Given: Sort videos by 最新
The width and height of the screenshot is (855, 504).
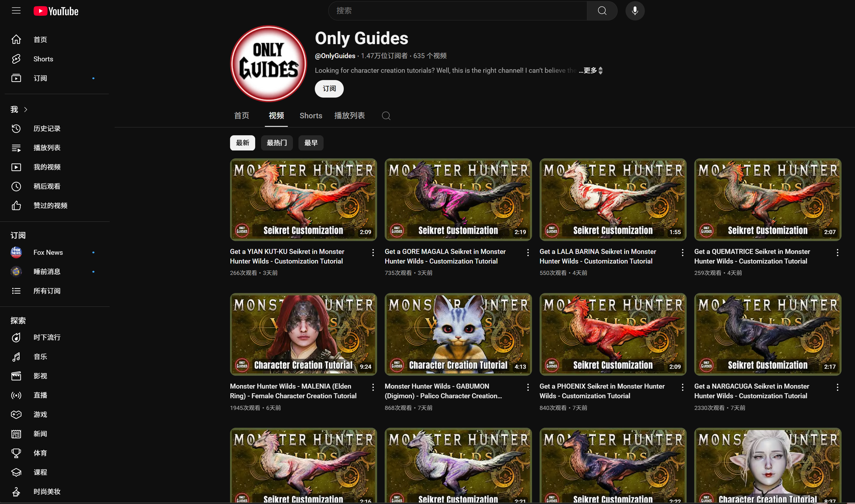Looking at the screenshot, I should pos(243,143).
